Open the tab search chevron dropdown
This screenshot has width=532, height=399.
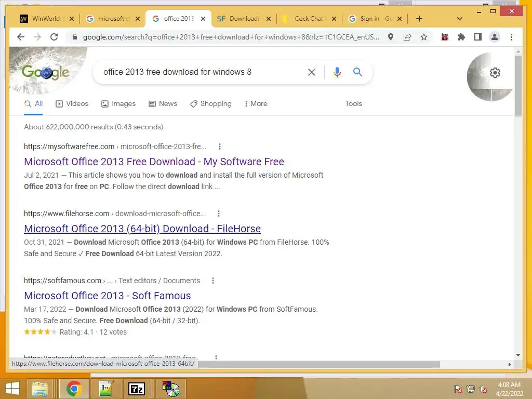(x=459, y=19)
